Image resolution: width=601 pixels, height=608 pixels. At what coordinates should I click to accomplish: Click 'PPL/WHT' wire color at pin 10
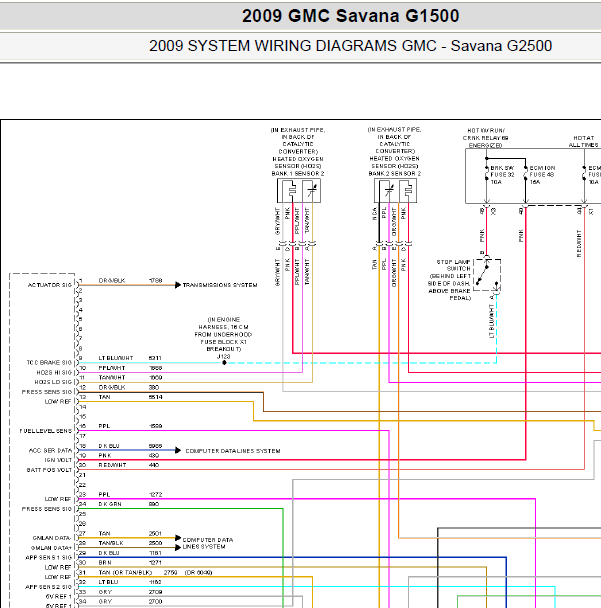click(x=112, y=368)
